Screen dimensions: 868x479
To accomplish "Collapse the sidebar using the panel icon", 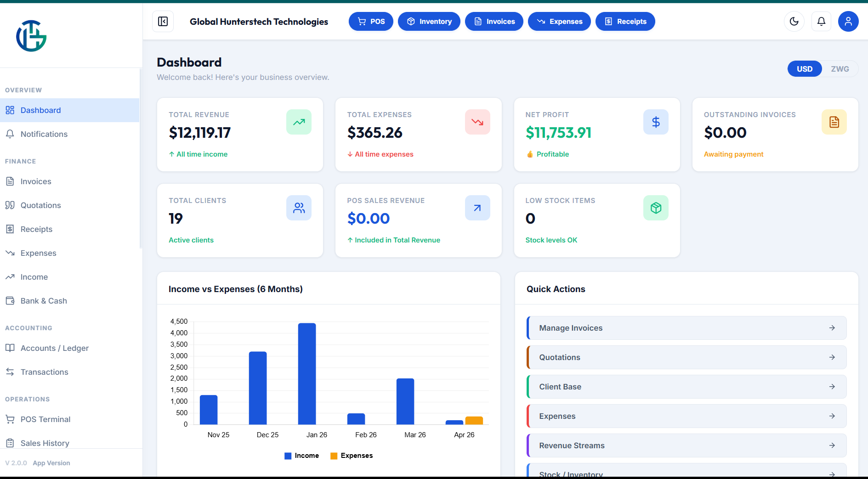I will pos(163,22).
